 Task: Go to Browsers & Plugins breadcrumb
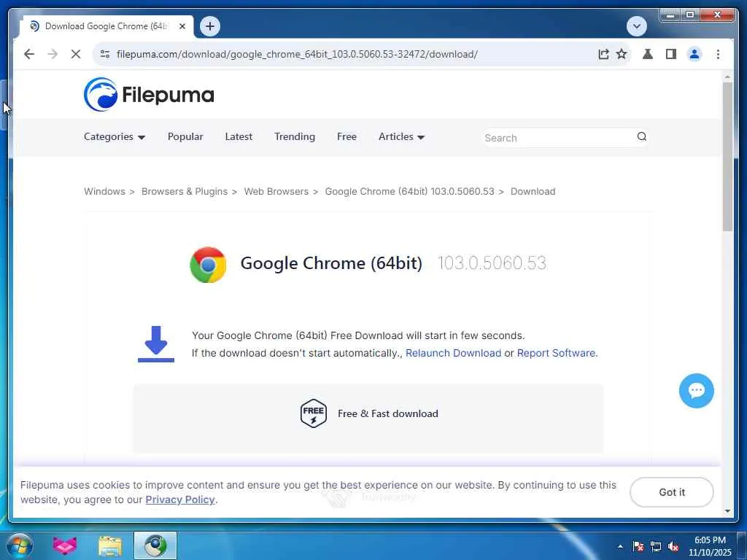[185, 192]
